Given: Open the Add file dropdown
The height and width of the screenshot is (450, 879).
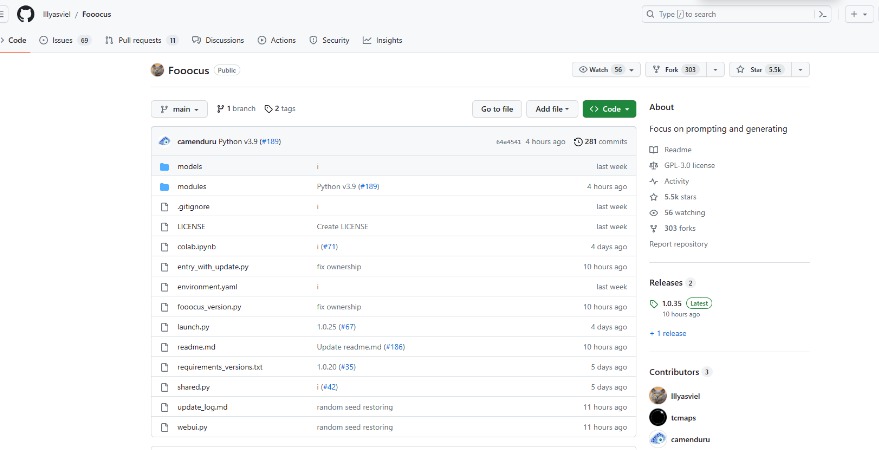Looking at the screenshot, I should coord(552,109).
